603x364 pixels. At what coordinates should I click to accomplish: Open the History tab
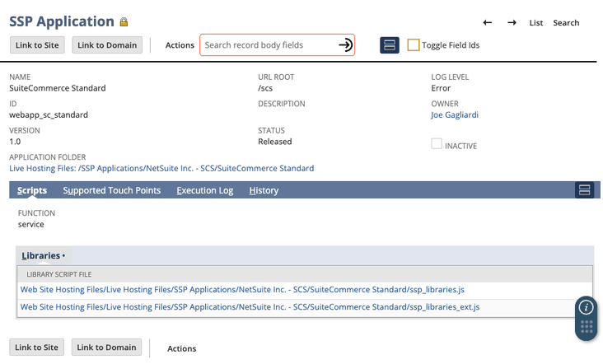264,190
